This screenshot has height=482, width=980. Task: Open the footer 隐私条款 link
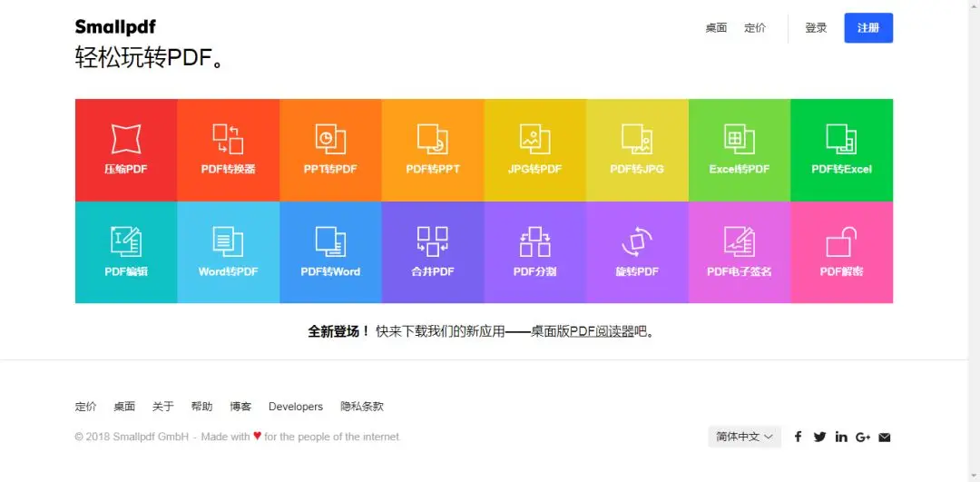coord(362,407)
